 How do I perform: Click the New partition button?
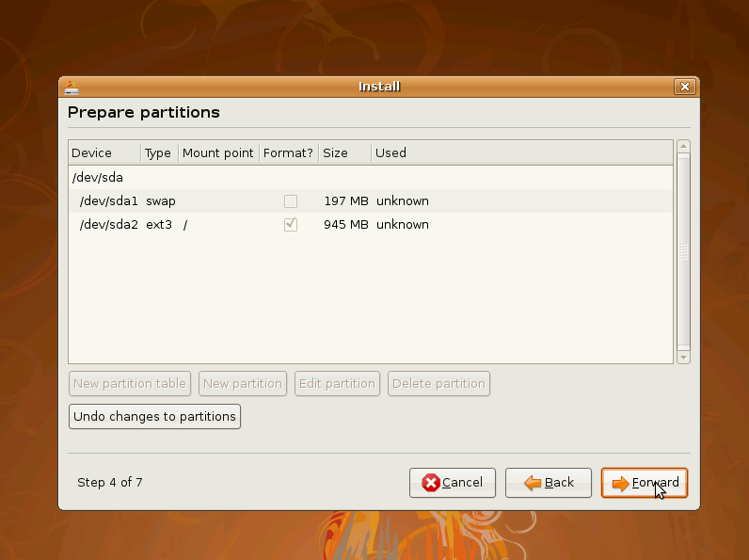243,384
